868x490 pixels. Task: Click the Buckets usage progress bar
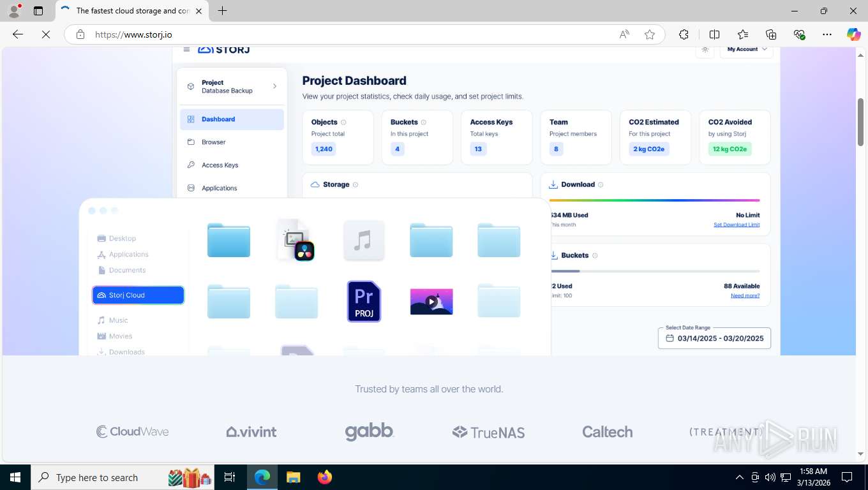655,271
